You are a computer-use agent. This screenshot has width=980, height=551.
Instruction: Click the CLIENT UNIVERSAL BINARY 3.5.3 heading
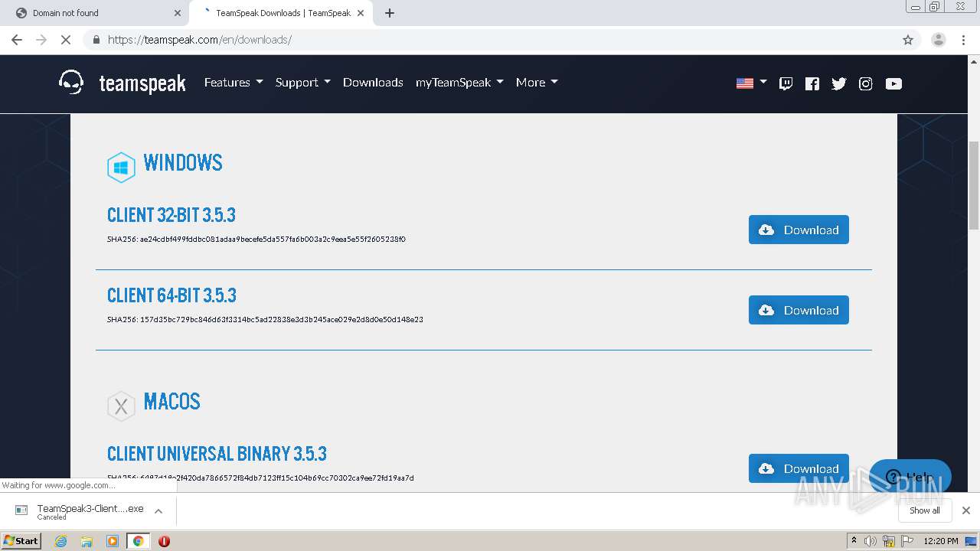tap(217, 454)
